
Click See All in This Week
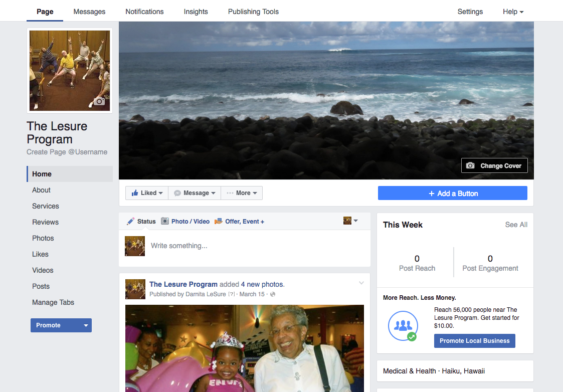click(516, 225)
